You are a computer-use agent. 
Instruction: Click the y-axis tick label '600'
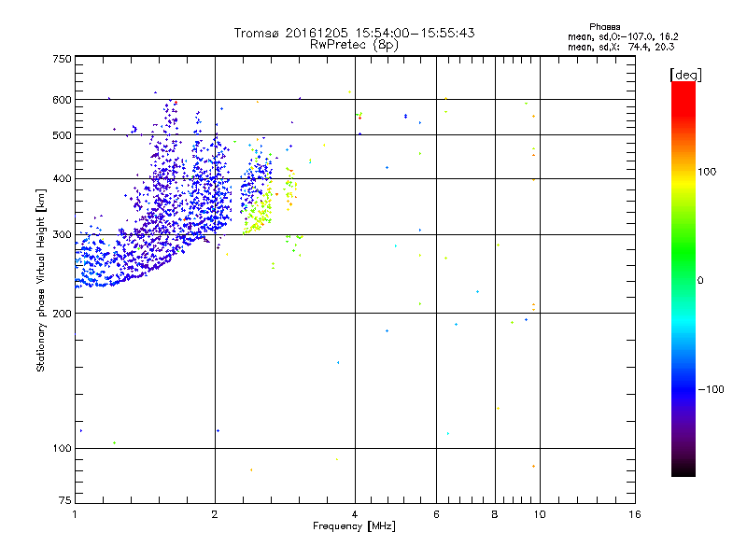coord(62,100)
